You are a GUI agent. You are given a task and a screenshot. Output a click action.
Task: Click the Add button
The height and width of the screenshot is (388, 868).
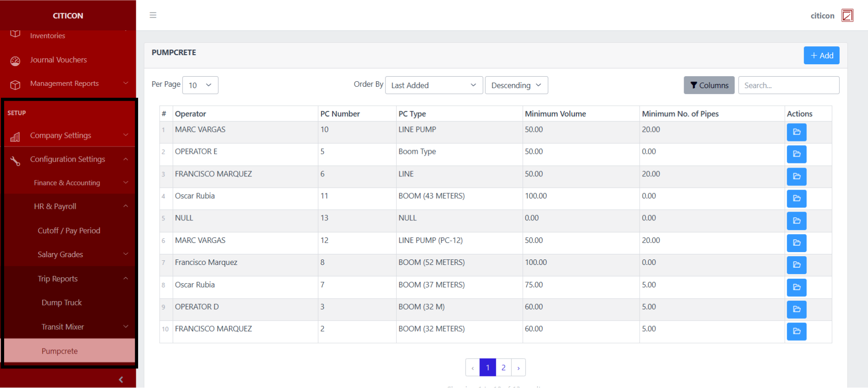pyautogui.click(x=821, y=56)
